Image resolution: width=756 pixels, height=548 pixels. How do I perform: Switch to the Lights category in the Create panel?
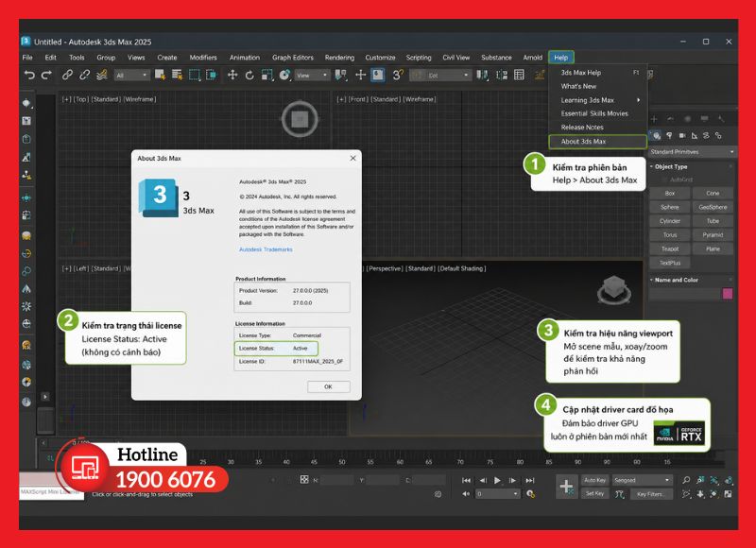point(669,135)
